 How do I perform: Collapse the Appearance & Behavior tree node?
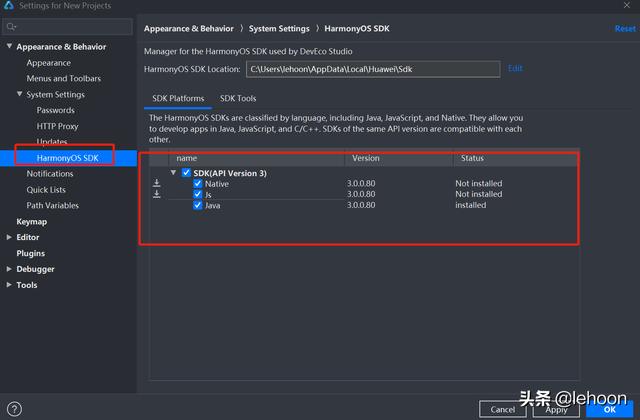tap(9, 46)
